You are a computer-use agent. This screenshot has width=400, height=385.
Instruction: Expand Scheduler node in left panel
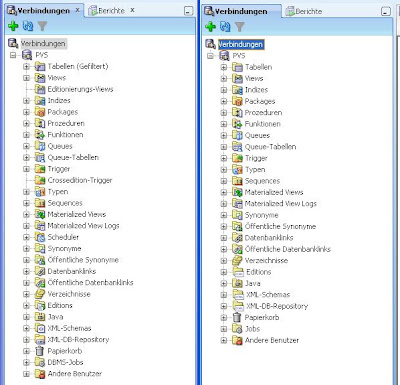[26, 237]
